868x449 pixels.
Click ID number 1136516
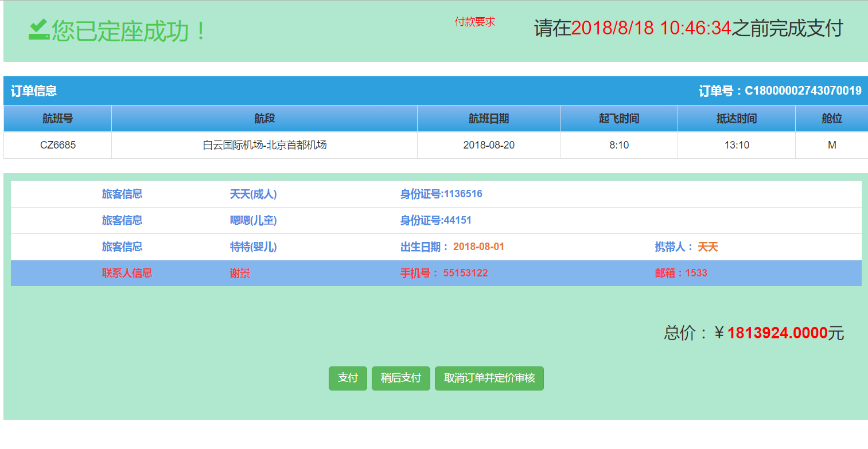tap(463, 194)
